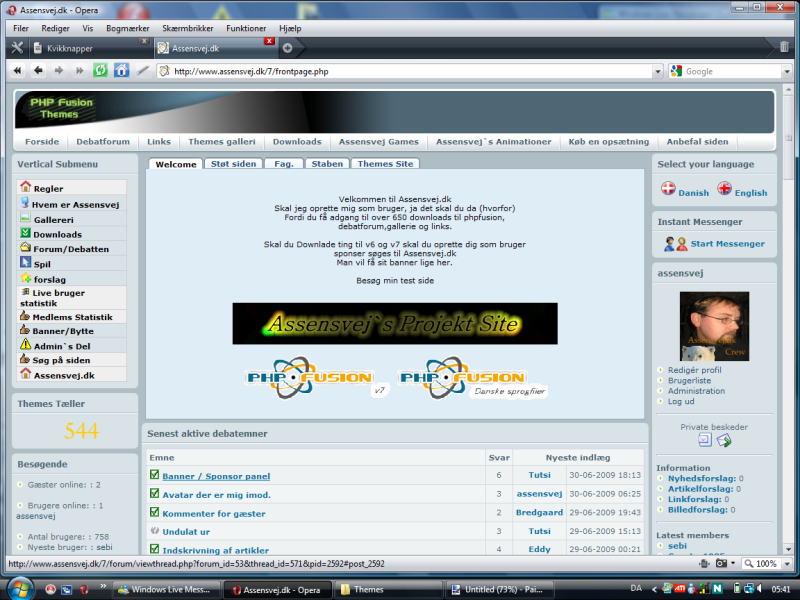The height and width of the screenshot is (600, 800).
Task: Open the home page via house icon
Action: pyautogui.click(x=121, y=70)
